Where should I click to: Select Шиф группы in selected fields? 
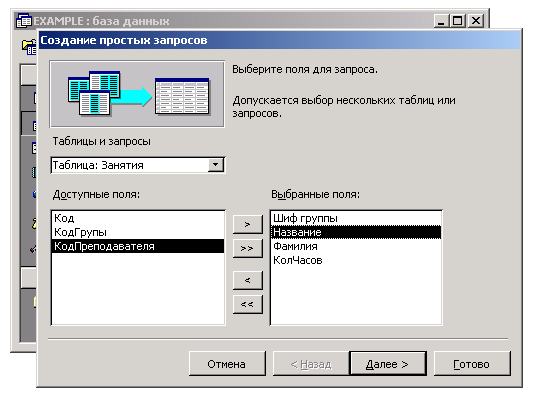click(356, 218)
